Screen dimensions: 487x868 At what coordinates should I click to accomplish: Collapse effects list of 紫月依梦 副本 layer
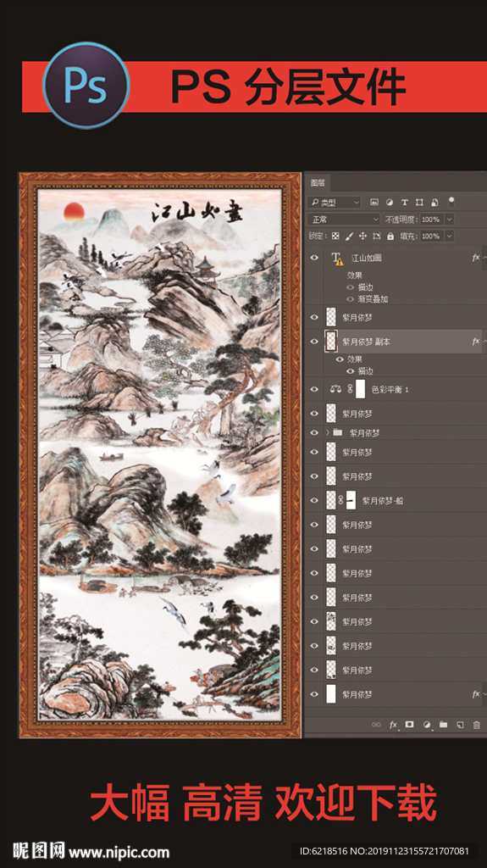484,342
